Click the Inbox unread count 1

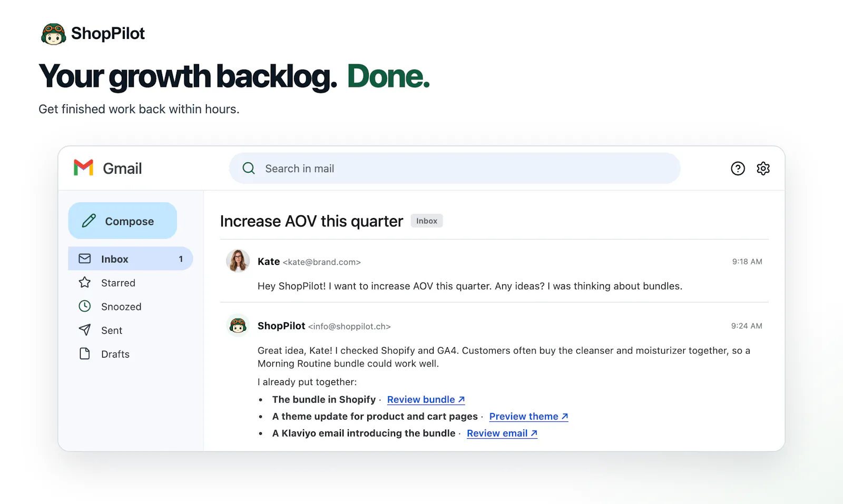click(181, 259)
